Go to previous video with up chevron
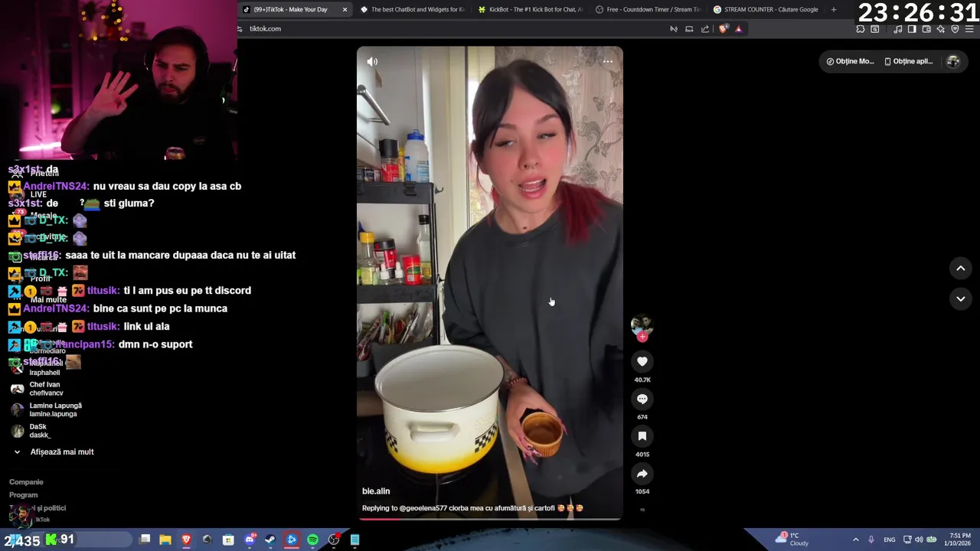Viewport: 980px width, 551px height. click(x=961, y=268)
